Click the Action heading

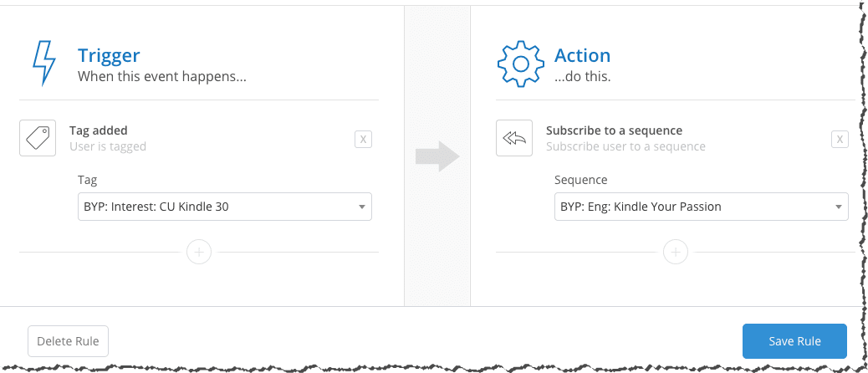582,55
